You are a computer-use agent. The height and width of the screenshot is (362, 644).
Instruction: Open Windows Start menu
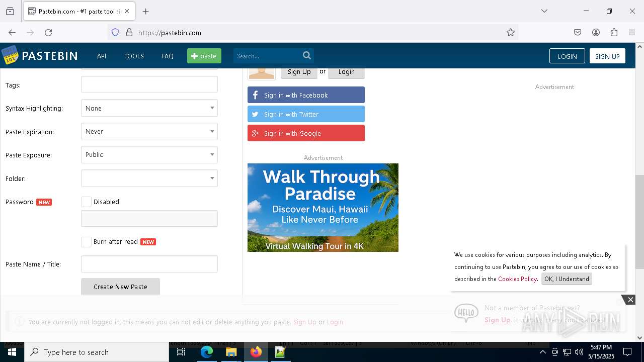pos(12,352)
